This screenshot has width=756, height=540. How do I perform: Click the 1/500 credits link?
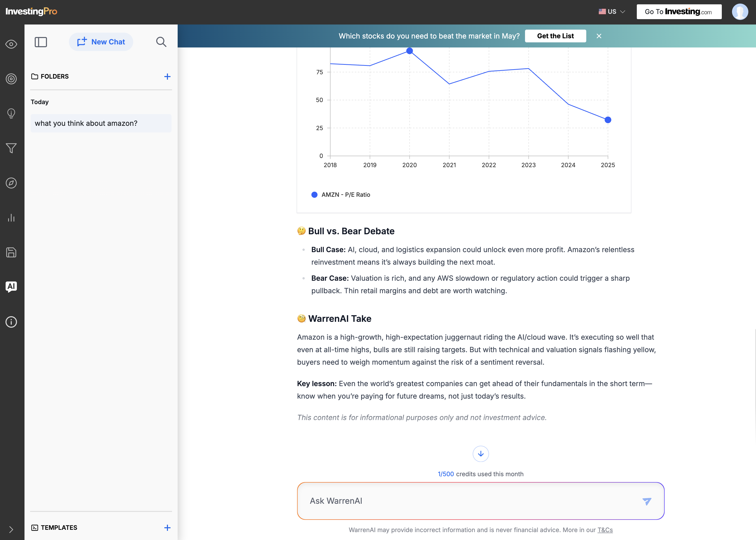pos(446,474)
